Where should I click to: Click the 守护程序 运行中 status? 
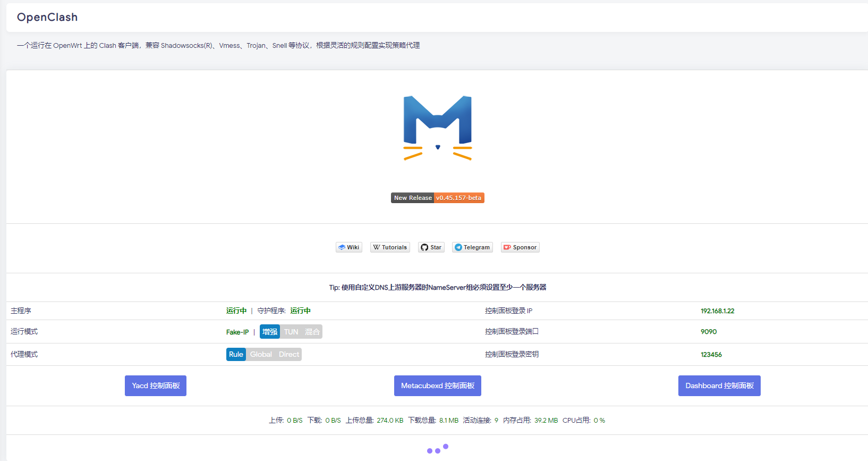coord(300,311)
